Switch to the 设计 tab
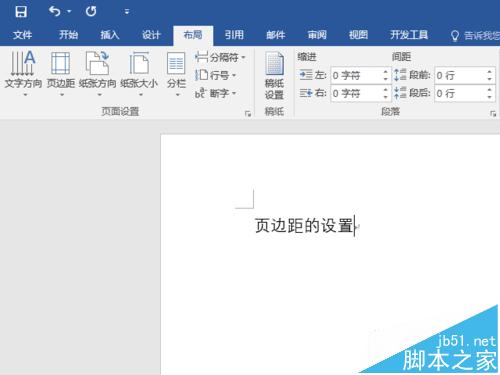 tap(151, 35)
